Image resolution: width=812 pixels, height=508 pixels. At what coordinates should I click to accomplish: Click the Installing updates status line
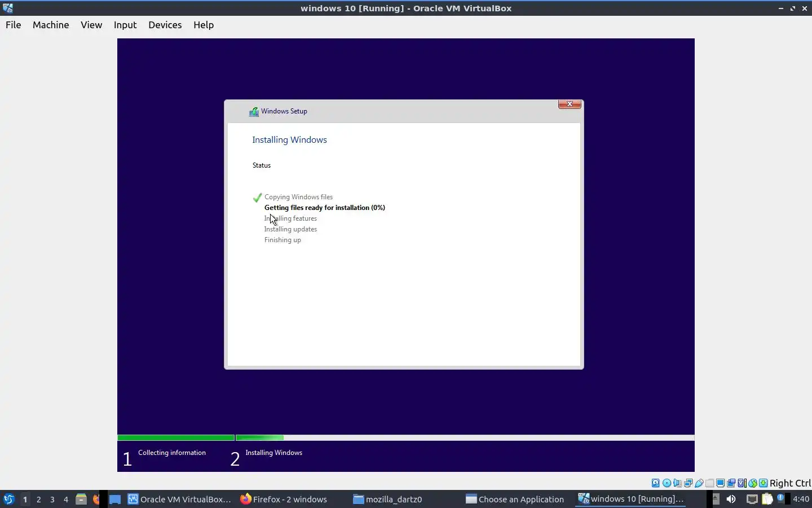(x=290, y=229)
